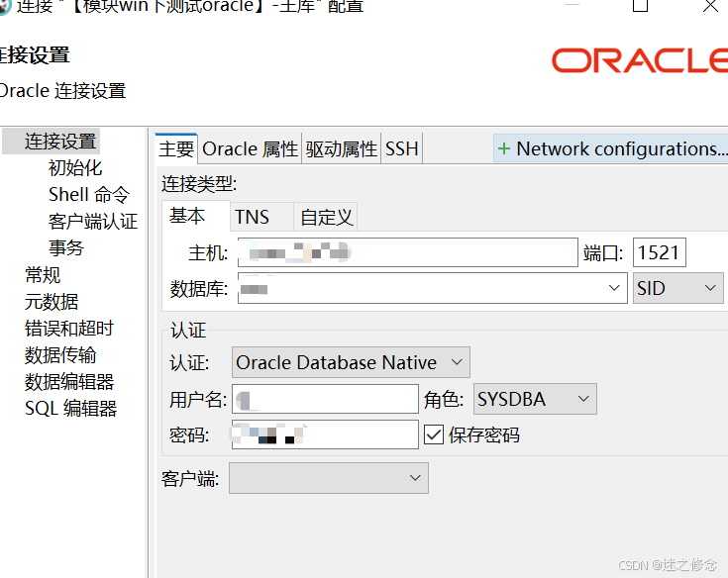Screen dimensions: 728x578
Task: Click the 密码 password field
Action: coord(325,434)
